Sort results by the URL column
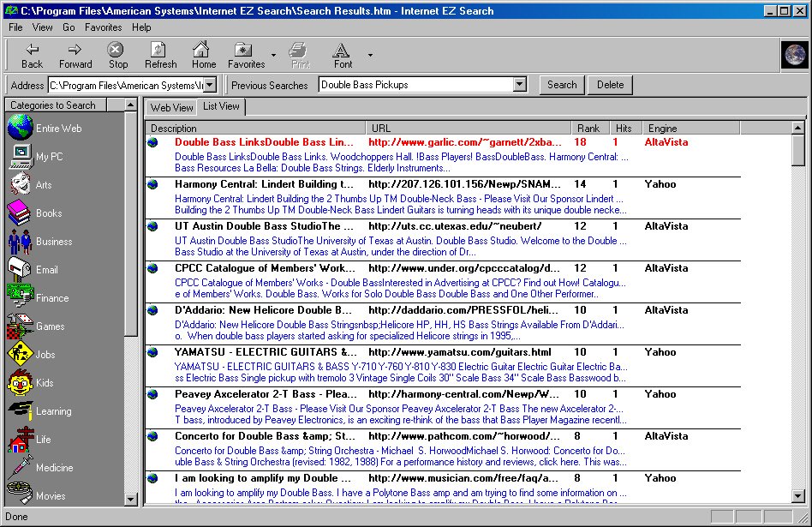 (469, 128)
